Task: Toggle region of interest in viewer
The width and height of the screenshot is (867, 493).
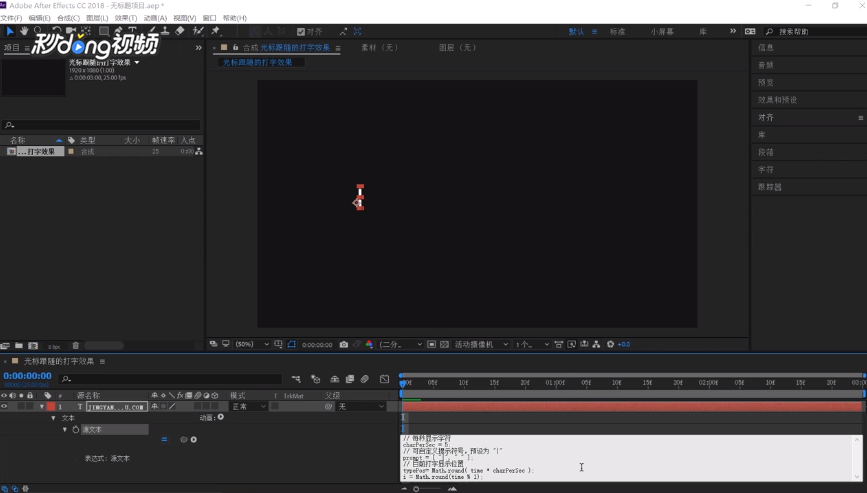Action: click(x=432, y=344)
